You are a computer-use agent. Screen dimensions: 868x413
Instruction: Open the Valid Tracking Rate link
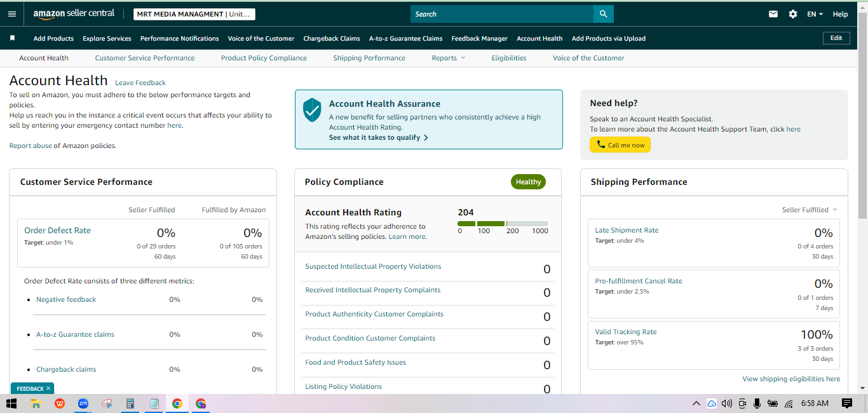[x=626, y=332]
